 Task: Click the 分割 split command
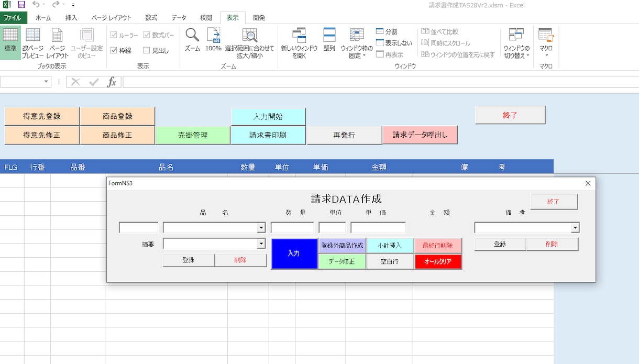(x=387, y=31)
